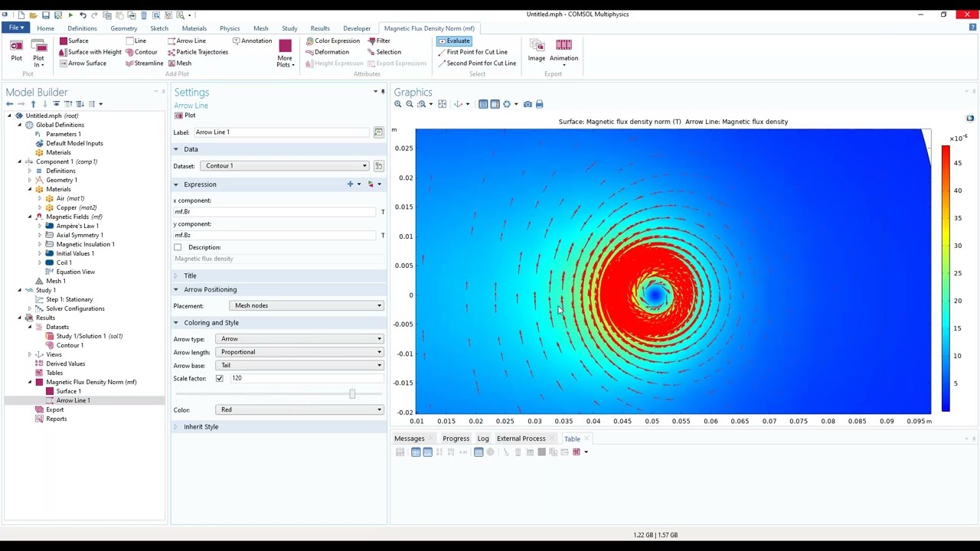Click the Filter attribute in the ribbon
The height and width of the screenshot is (551, 980).
(379, 41)
